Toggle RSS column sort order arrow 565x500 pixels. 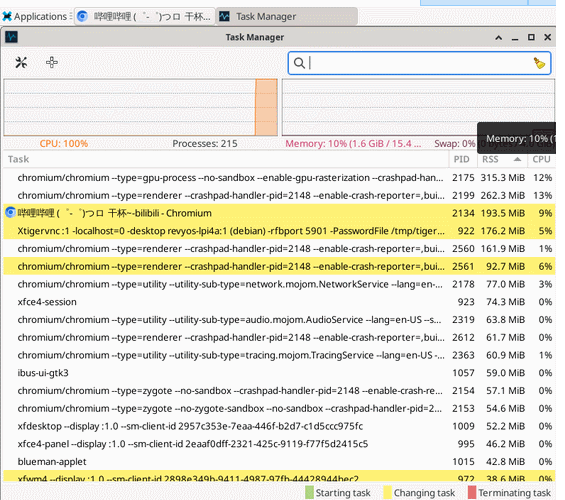point(517,159)
